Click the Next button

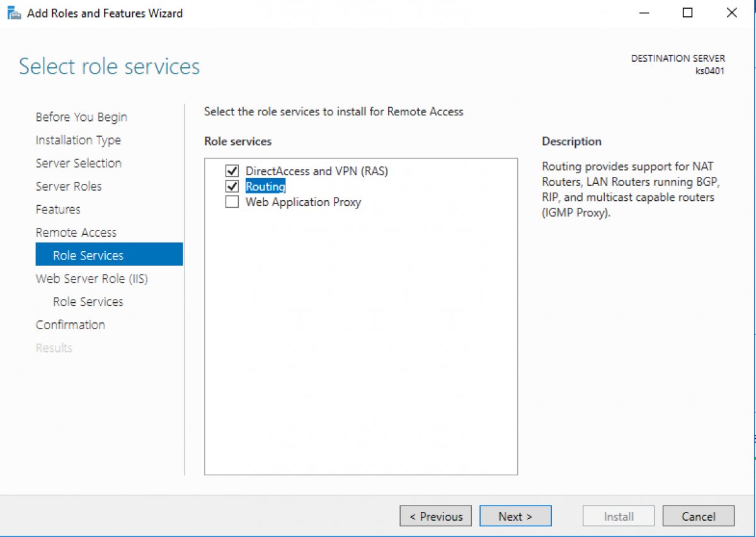515,516
